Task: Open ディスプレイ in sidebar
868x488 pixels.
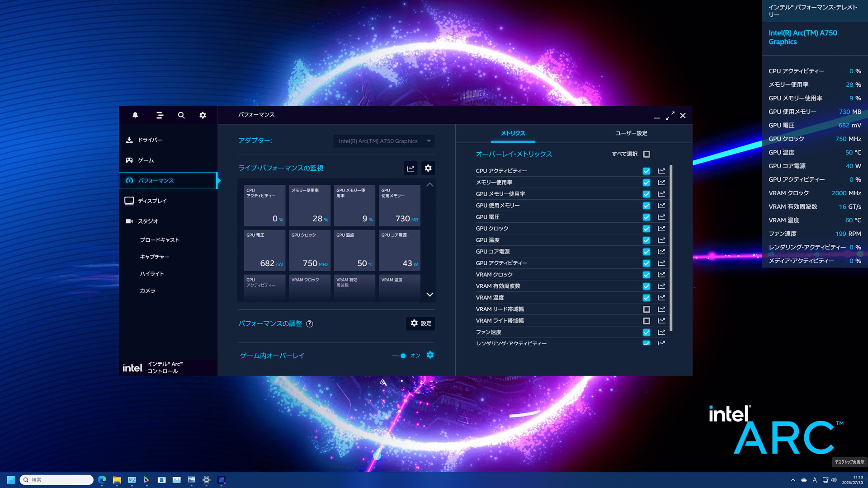Action: click(168, 201)
